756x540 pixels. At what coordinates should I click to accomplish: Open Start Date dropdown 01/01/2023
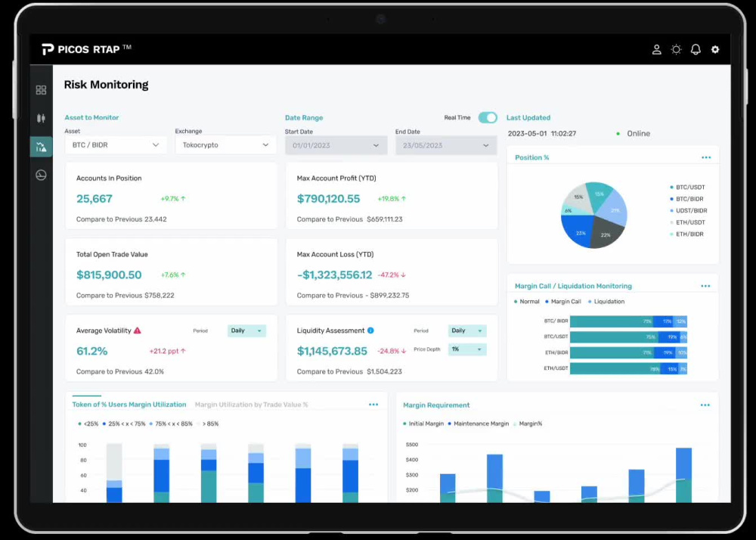(x=336, y=145)
